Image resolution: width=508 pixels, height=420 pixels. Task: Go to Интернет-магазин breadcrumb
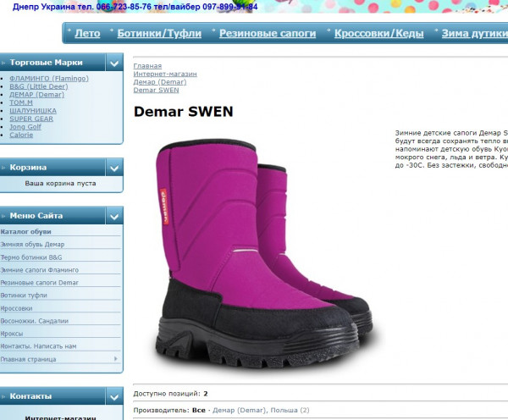pyautogui.click(x=165, y=74)
